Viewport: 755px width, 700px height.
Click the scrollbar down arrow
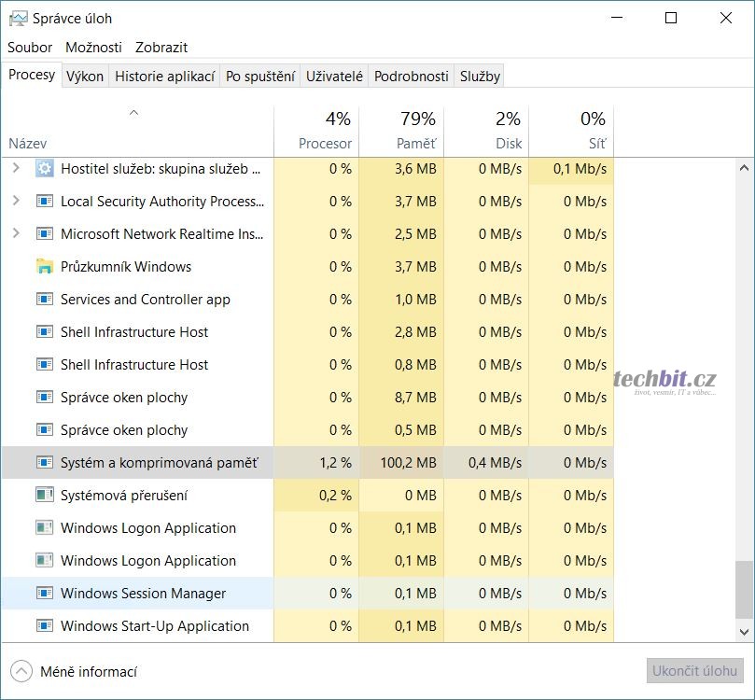(744, 632)
